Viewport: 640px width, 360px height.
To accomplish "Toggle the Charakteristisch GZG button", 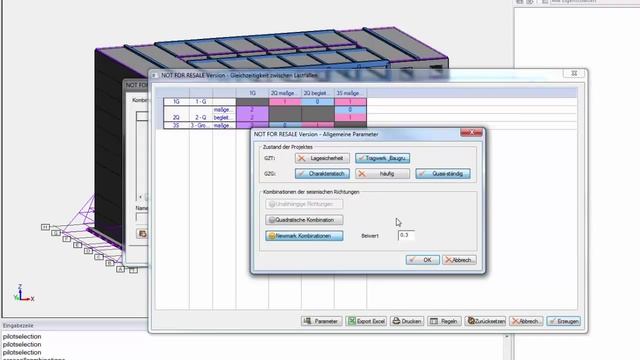I will (x=322, y=173).
